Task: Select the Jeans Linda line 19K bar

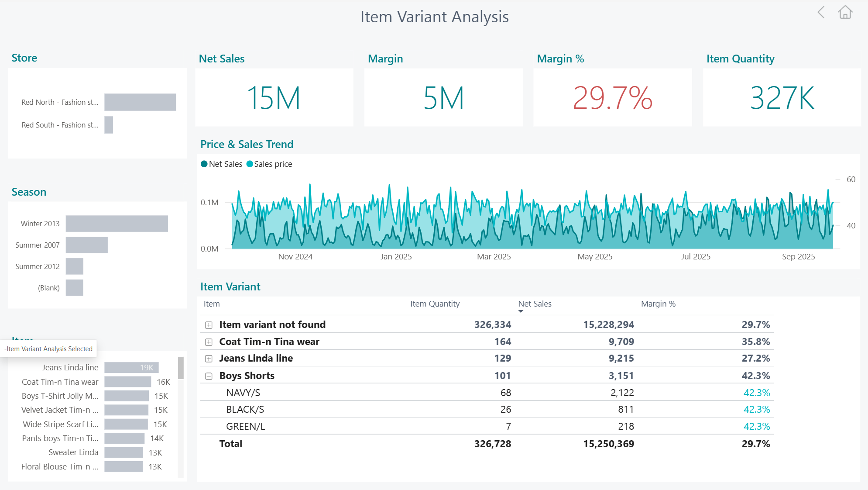Action: coord(131,368)
